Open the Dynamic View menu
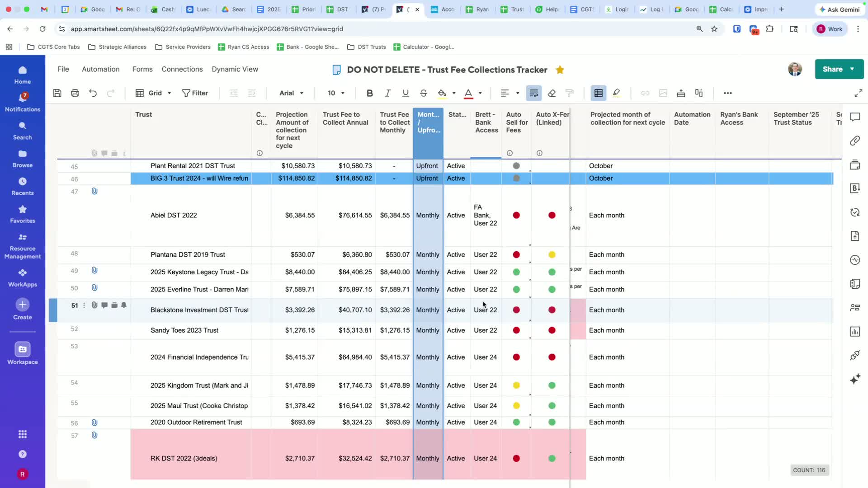 tap(235, 69)
